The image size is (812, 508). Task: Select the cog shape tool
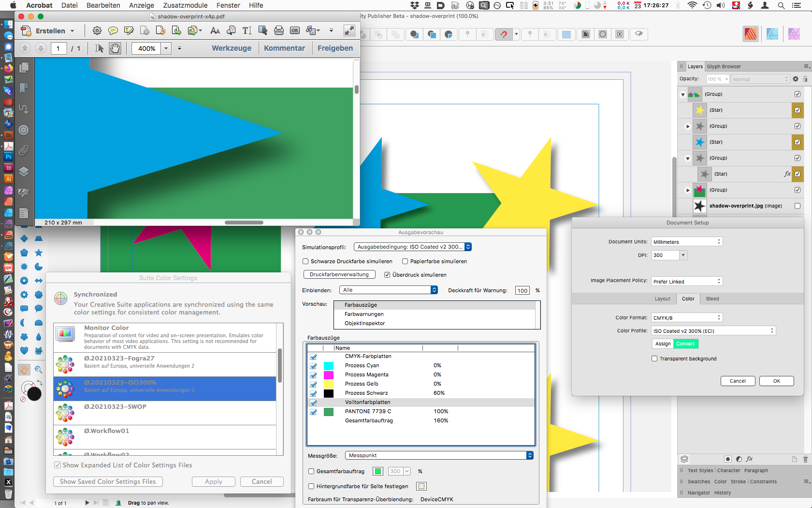coord(24,294)
